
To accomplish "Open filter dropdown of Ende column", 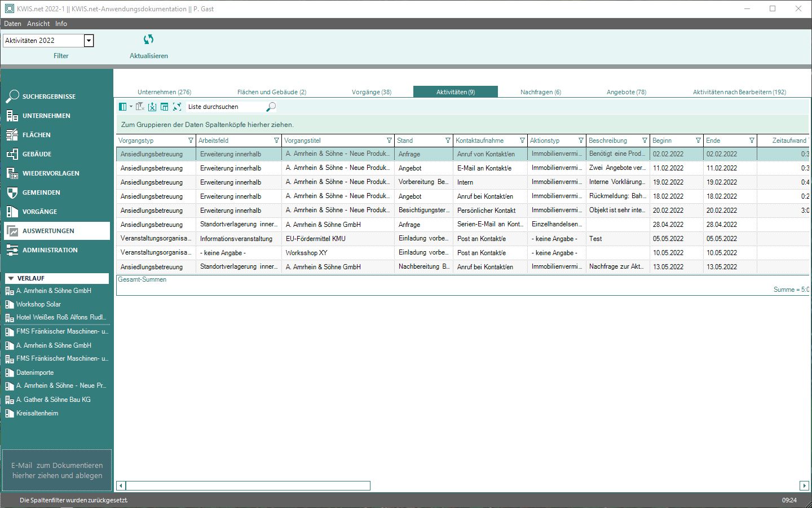I will coord(752,141).
